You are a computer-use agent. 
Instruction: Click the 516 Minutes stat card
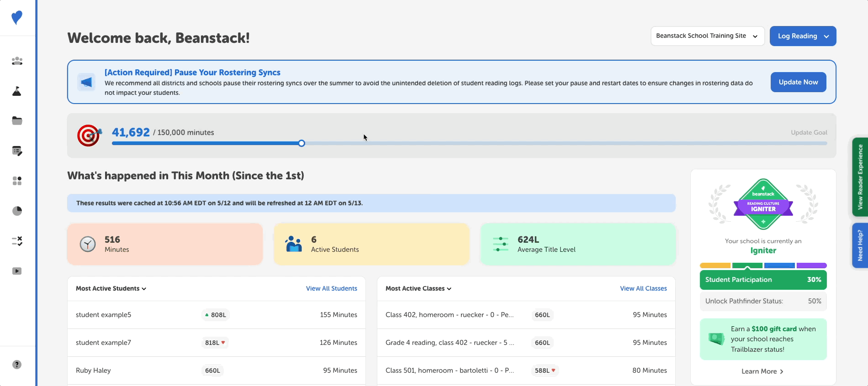click(x=165, y=244)
